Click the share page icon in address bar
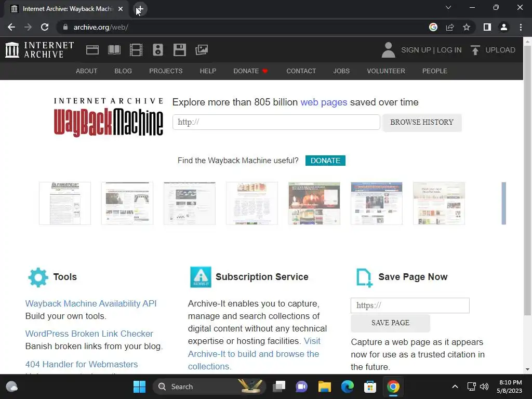This screenshot has height=399, width=532. [x=450, y=27]
